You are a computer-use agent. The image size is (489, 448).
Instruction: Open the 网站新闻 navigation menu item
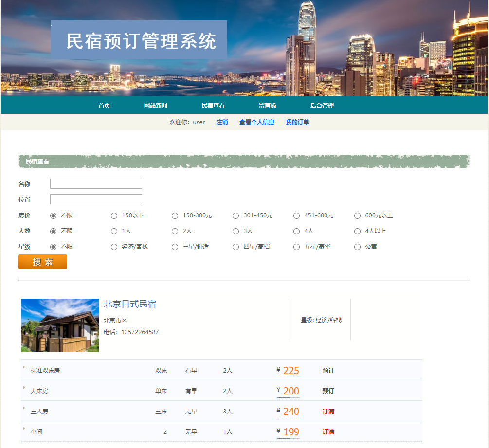coord(156,105)
